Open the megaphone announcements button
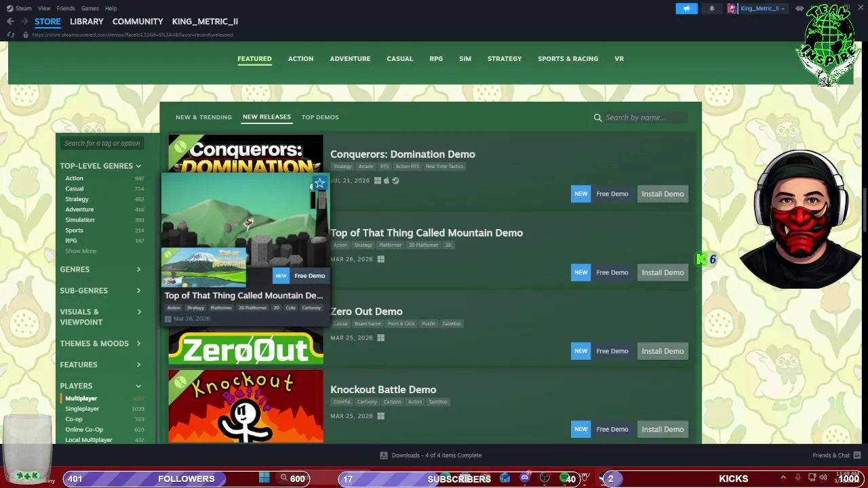This screenshot has width=868, height=488. click(x=686, y=8)
